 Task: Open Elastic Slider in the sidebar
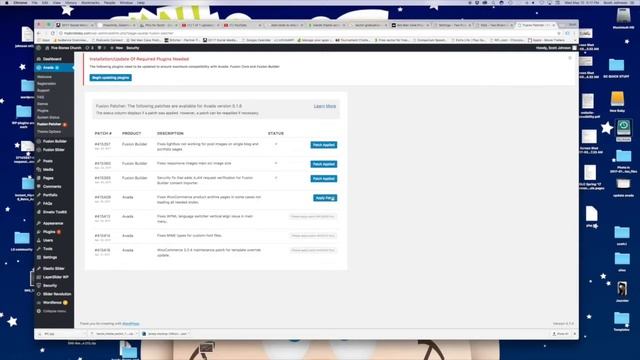53,269
